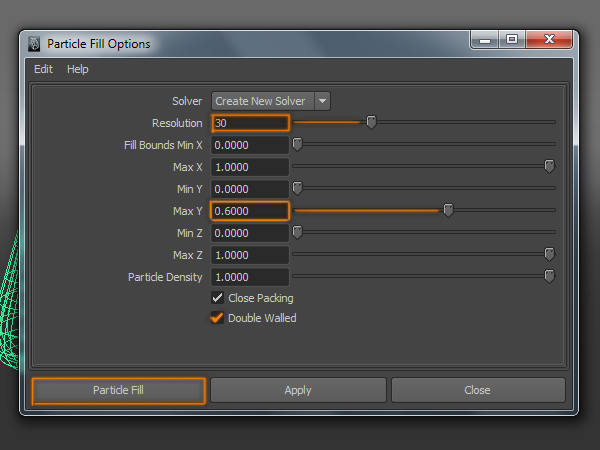Click the Solver dropdown arrow
The height and width of the screenshot is (450, 600).
tap(322, 101)
